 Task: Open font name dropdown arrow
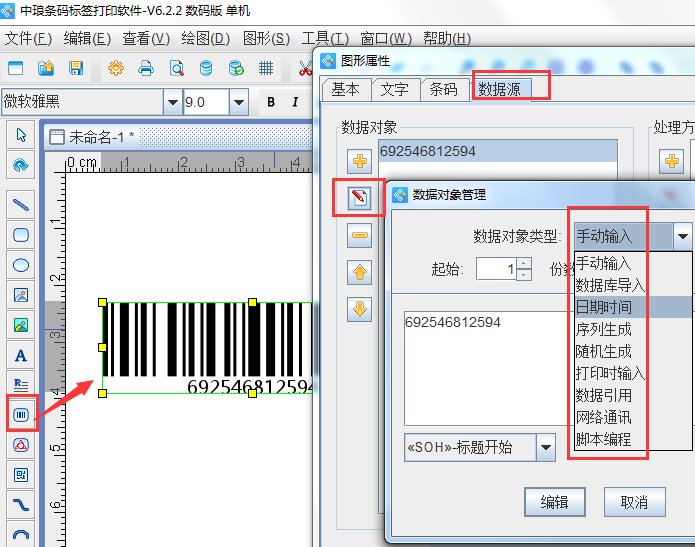(x=172, y=102)
